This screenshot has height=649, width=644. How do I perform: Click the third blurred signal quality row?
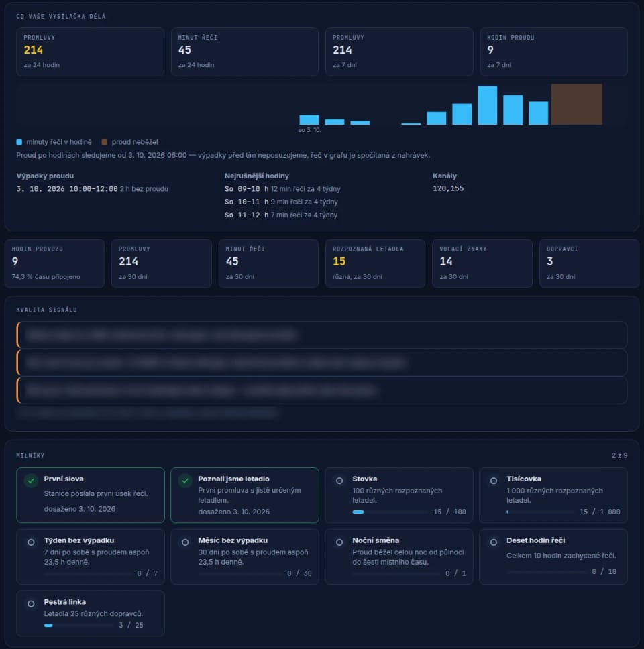322,390
